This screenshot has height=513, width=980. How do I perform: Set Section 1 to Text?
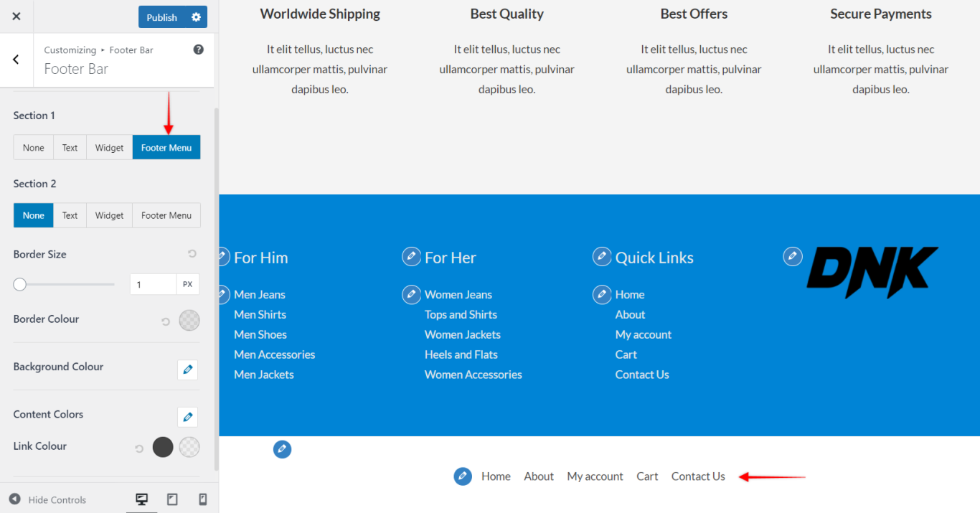tap(70, 148)
